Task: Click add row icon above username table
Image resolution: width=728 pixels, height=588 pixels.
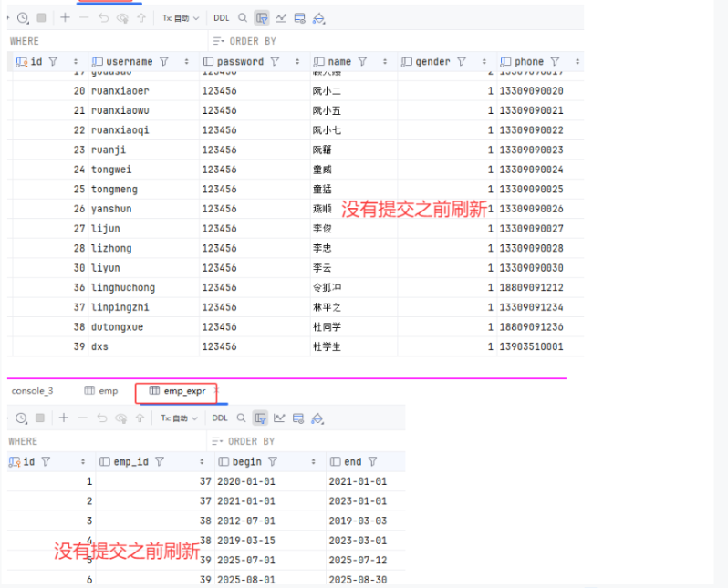Action: point(64,17)
